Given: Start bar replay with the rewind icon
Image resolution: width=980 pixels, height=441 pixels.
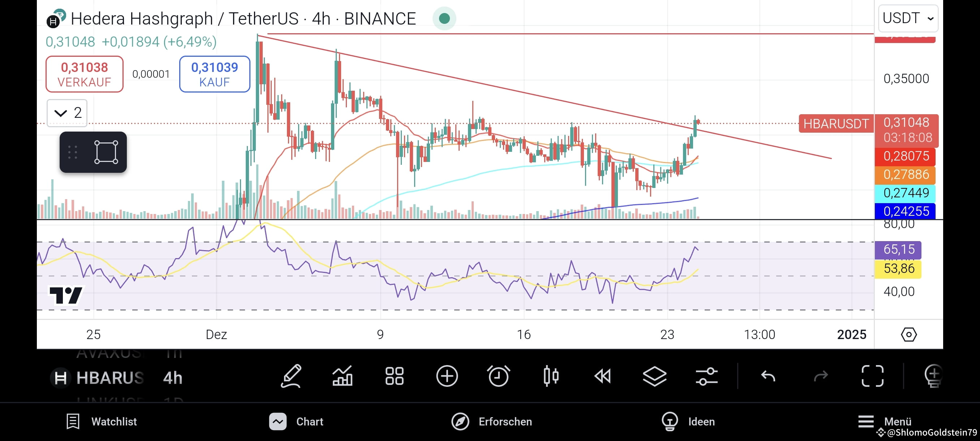Looking at the screenshot, I should pyautogui.click(x=602, y=377).
